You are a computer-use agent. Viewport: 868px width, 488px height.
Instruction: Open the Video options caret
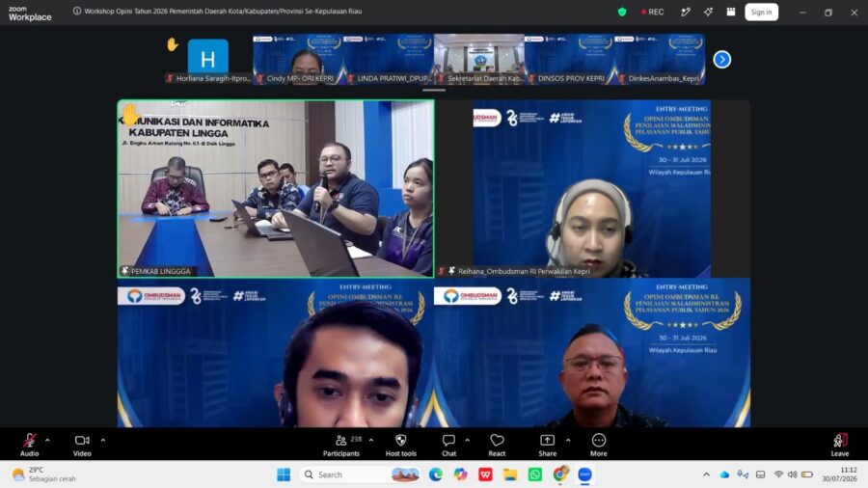[102, 441]
